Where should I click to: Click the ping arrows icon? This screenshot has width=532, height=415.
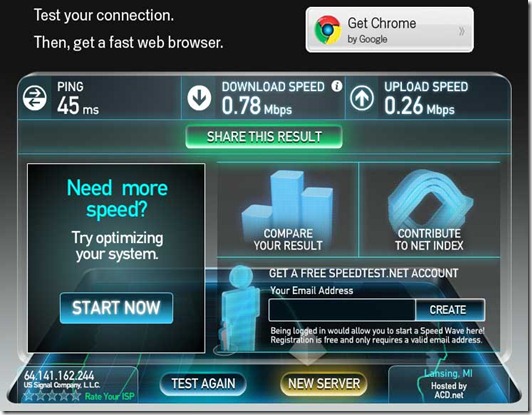35,98
